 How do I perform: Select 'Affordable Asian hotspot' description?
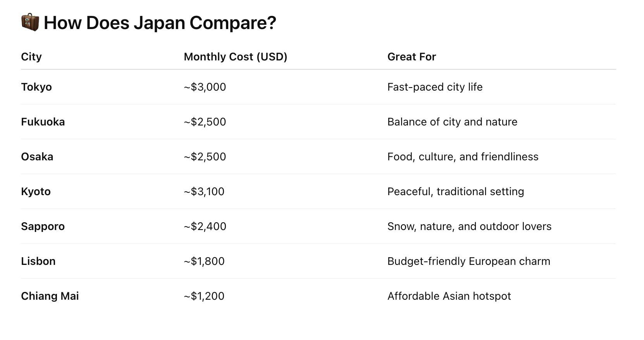click(449, 296)
